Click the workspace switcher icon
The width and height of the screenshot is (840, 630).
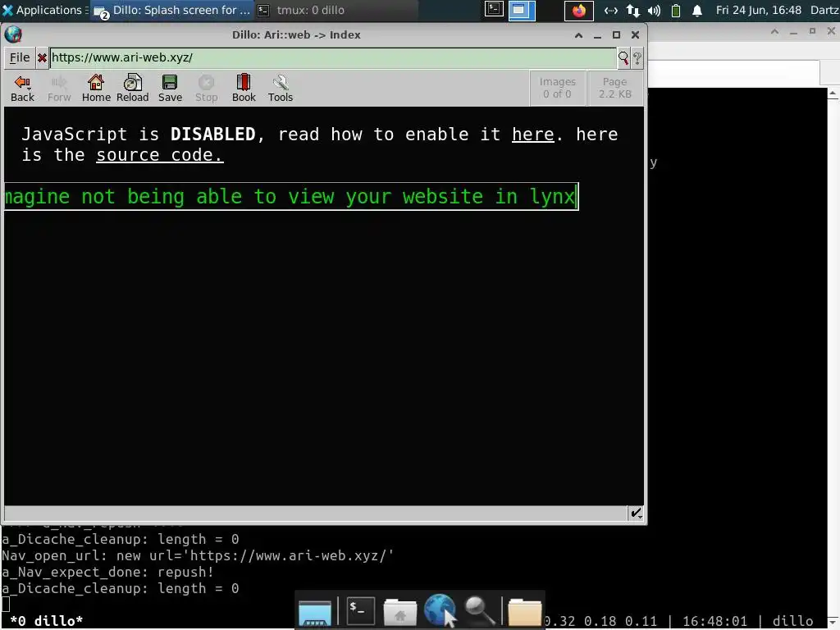(x=521, y=10)
